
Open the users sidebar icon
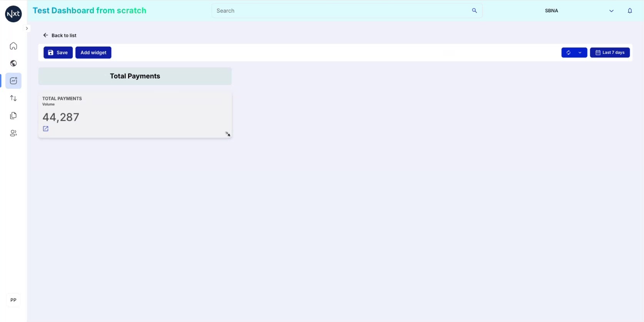point(13,133)
